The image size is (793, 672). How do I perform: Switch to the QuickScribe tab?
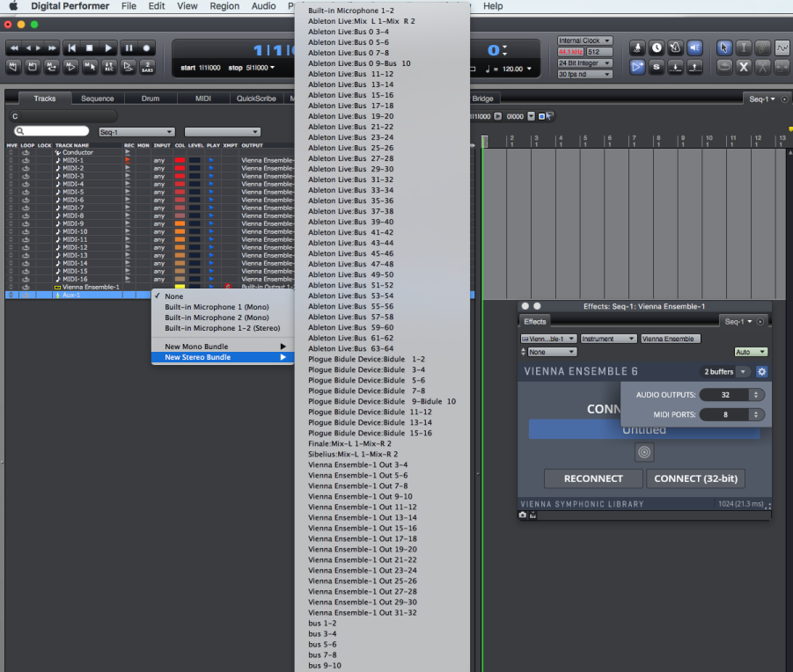[256, 99]
